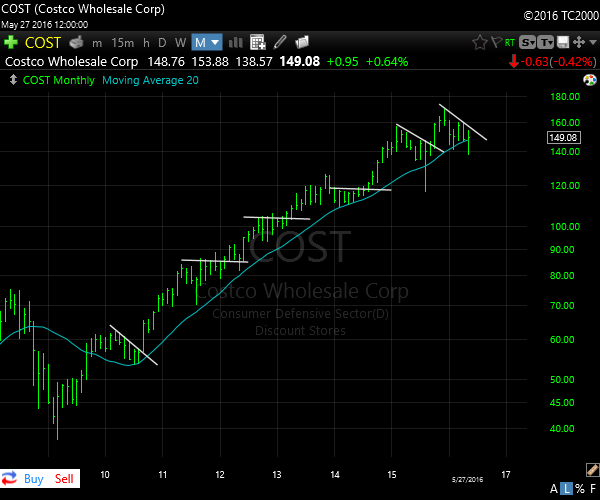Open the T dropdown button
Screen dimensions: 600x500
(x=546, y=42)
